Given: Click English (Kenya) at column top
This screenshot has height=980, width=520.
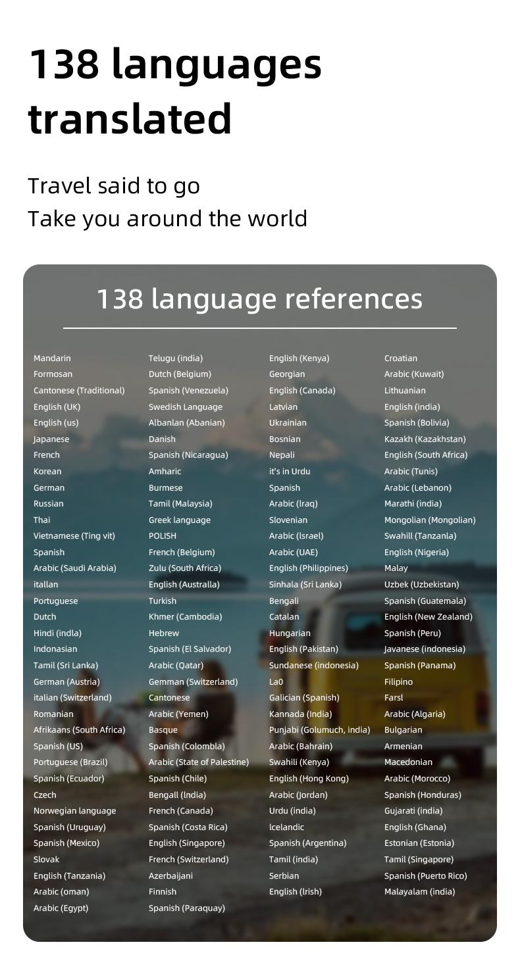Looking at the screenshot, I should click(x=299, y=358).
